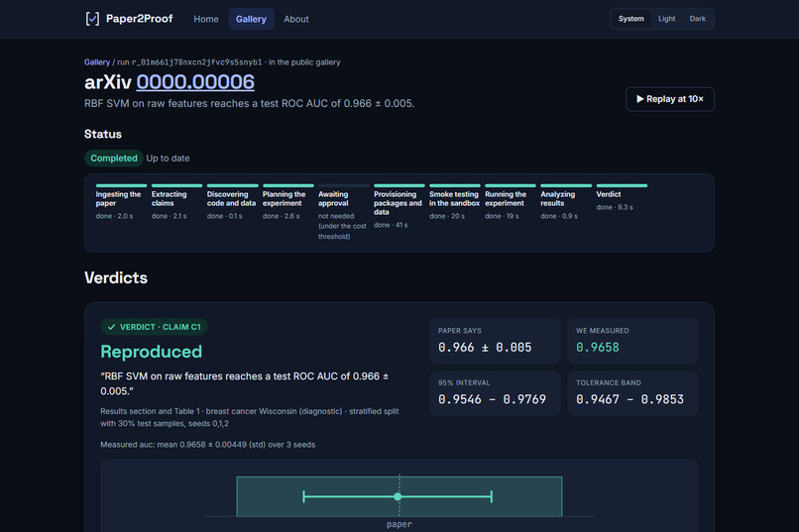Click the Completed status badge

tap(114, 159)
